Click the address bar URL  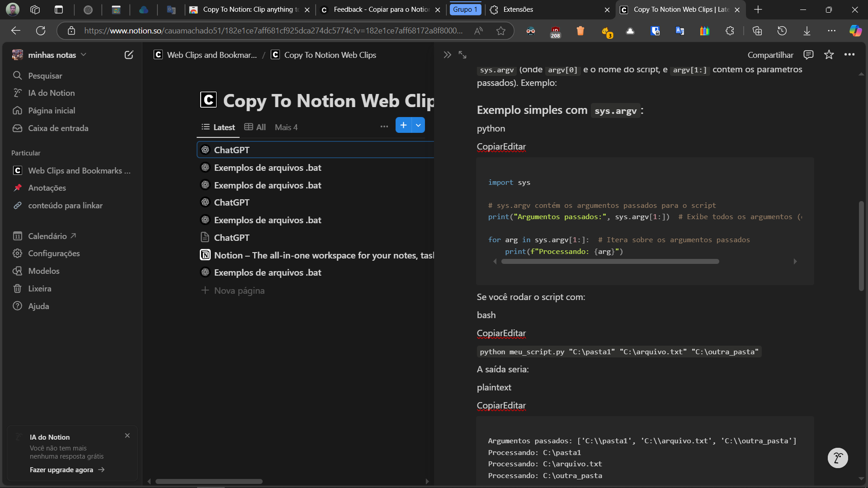tap(273, 31)
